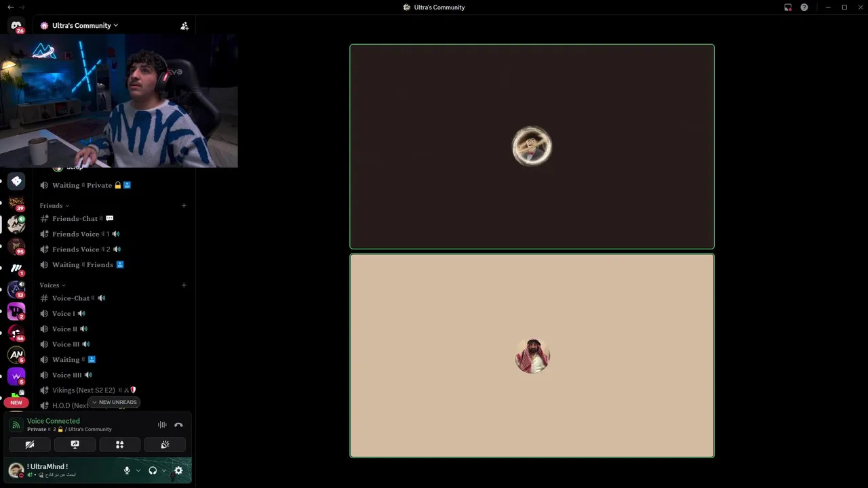Open Voice-Chat text channel
The width and height of the screenshot is (868, 488).
[113, 298]
